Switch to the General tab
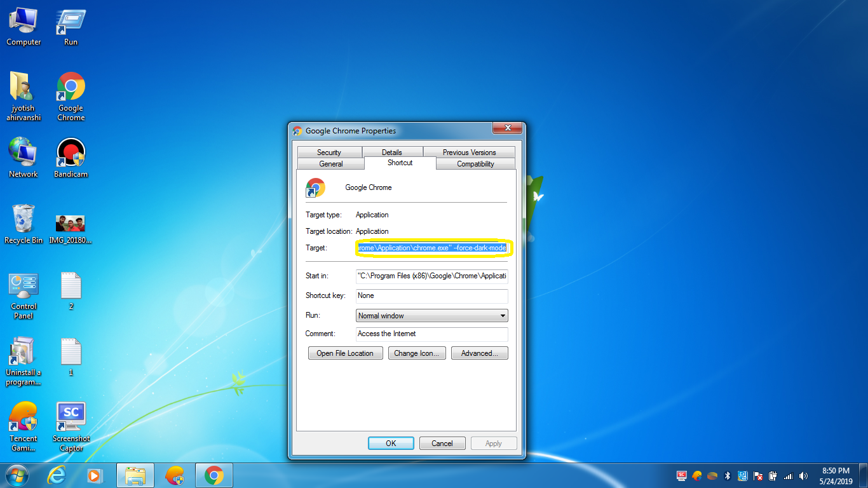The image size is (868, 488). tap(331, 164)
